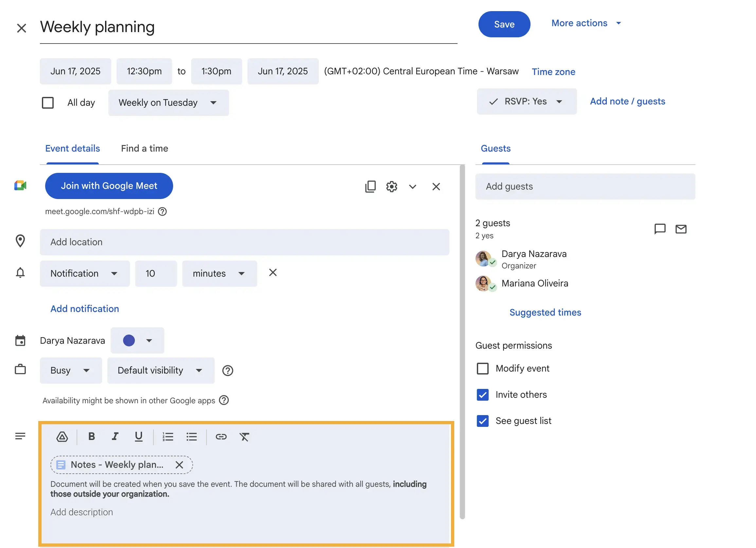The width and height of the screenshot is (756, 548).
Task: Open the calendar color picker
Action: [137, 340]
